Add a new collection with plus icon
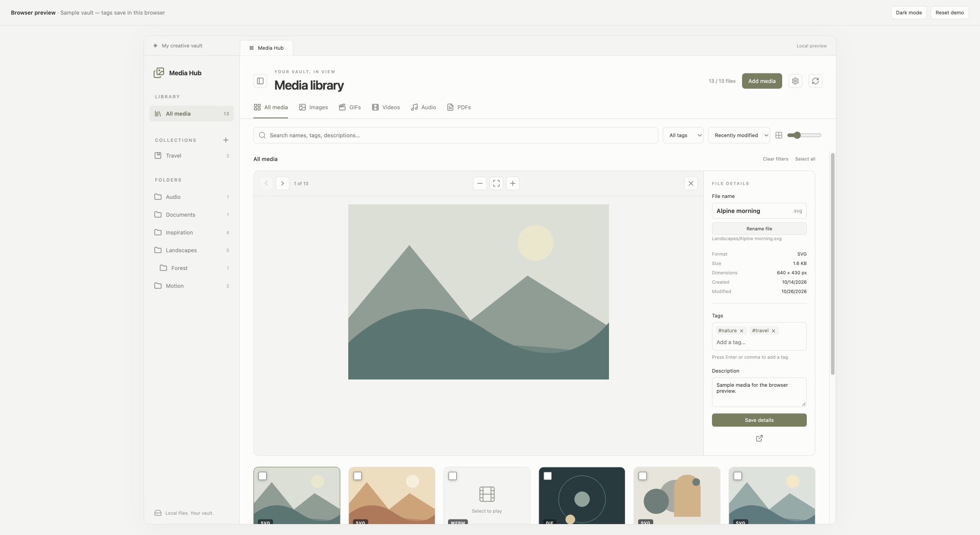This screenshot has width=980, height=535. pos(226,140)
